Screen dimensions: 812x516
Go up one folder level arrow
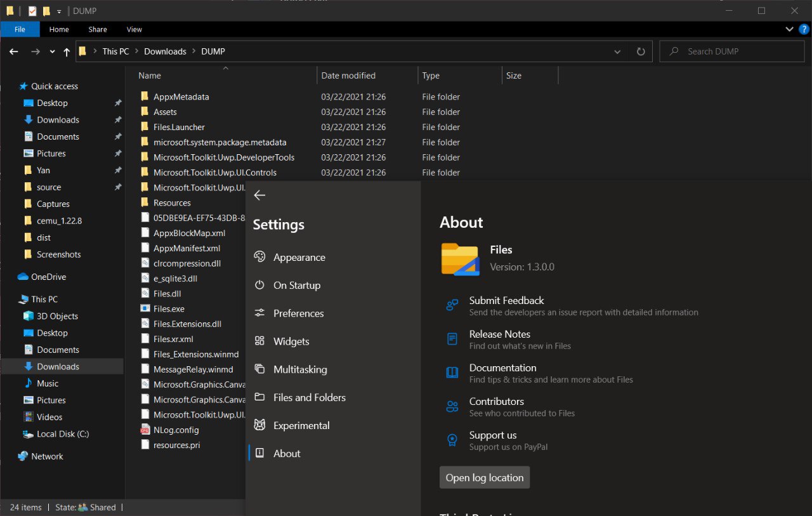67,52
